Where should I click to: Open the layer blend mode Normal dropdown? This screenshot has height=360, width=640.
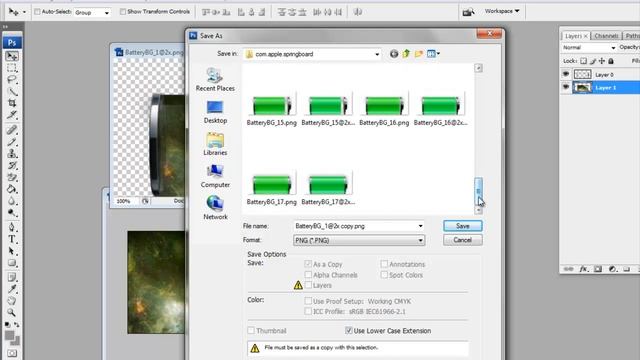589,48
